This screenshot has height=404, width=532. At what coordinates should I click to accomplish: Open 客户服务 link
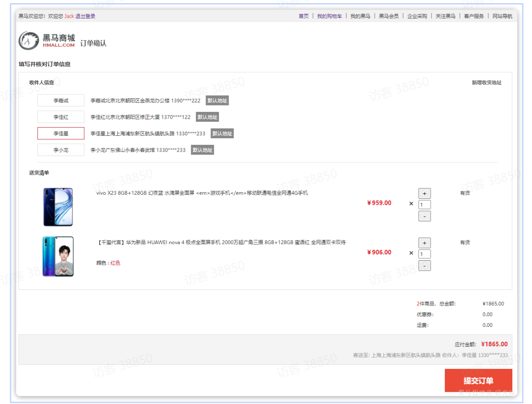click(x=474, y=16)
